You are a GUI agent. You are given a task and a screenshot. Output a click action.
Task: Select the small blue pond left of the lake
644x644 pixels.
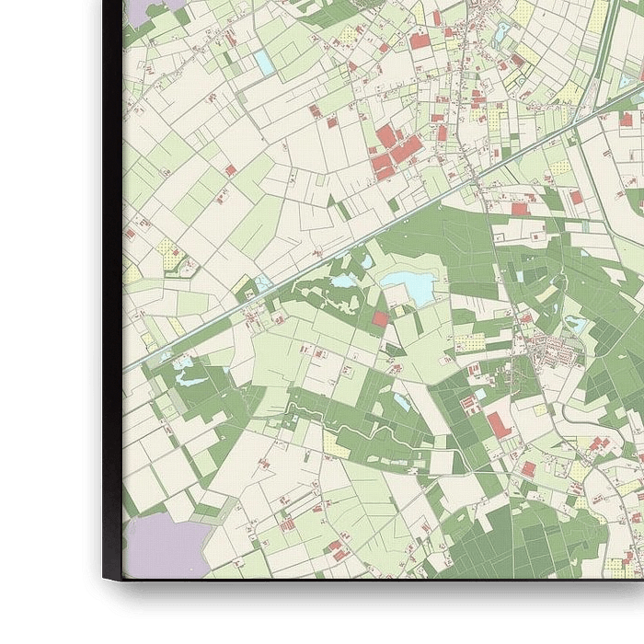tap(345, 281)
